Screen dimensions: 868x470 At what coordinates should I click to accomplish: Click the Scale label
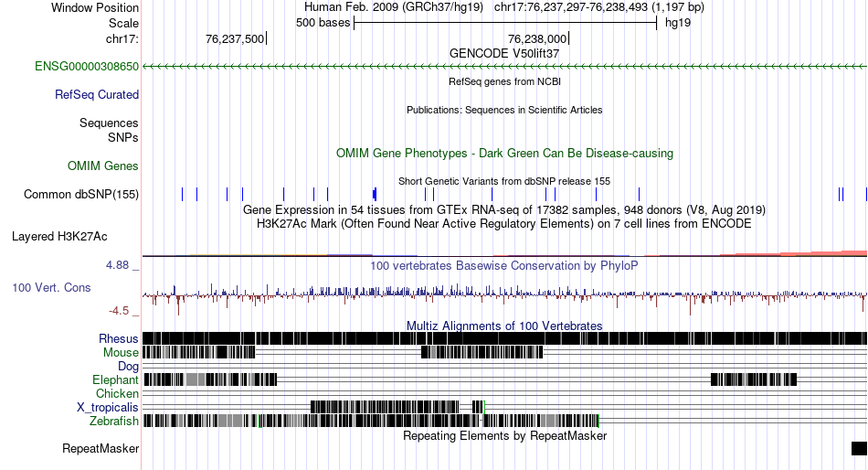(x=123, y=23)
